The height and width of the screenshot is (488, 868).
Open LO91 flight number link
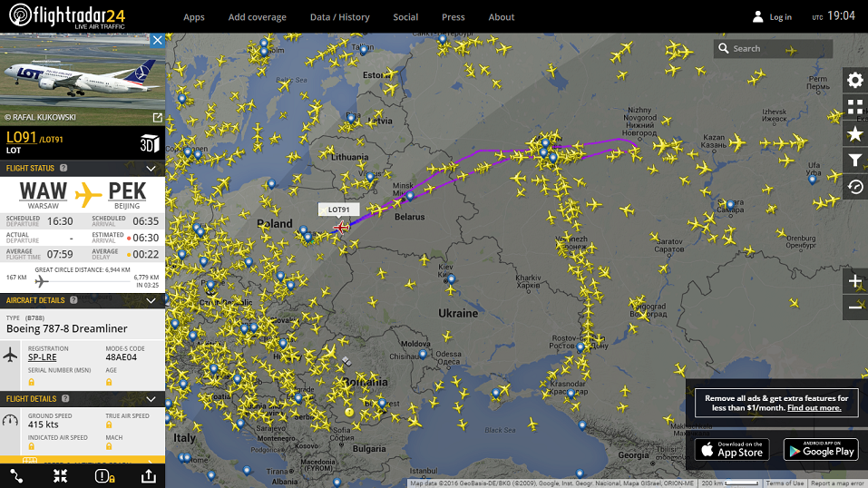22,137
